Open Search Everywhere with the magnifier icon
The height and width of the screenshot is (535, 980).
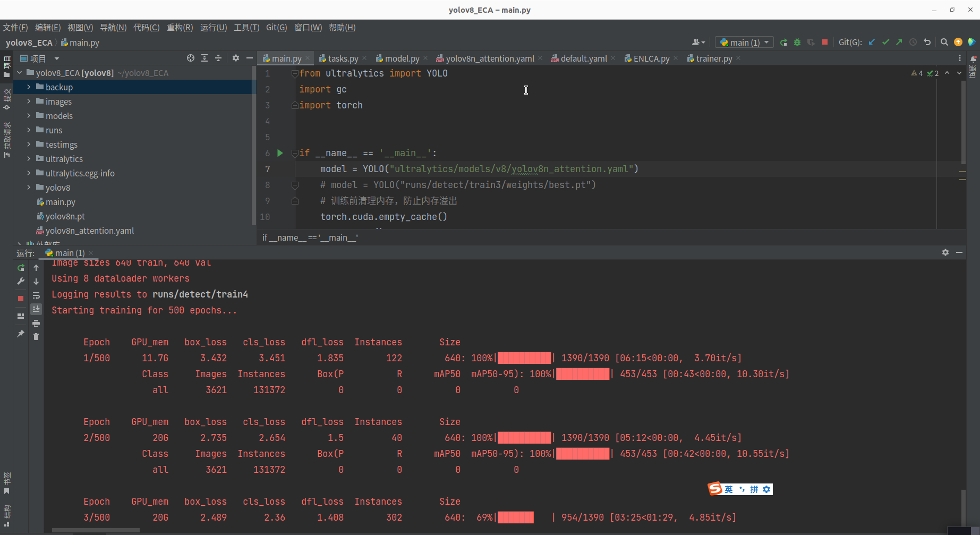pos(945,41)
